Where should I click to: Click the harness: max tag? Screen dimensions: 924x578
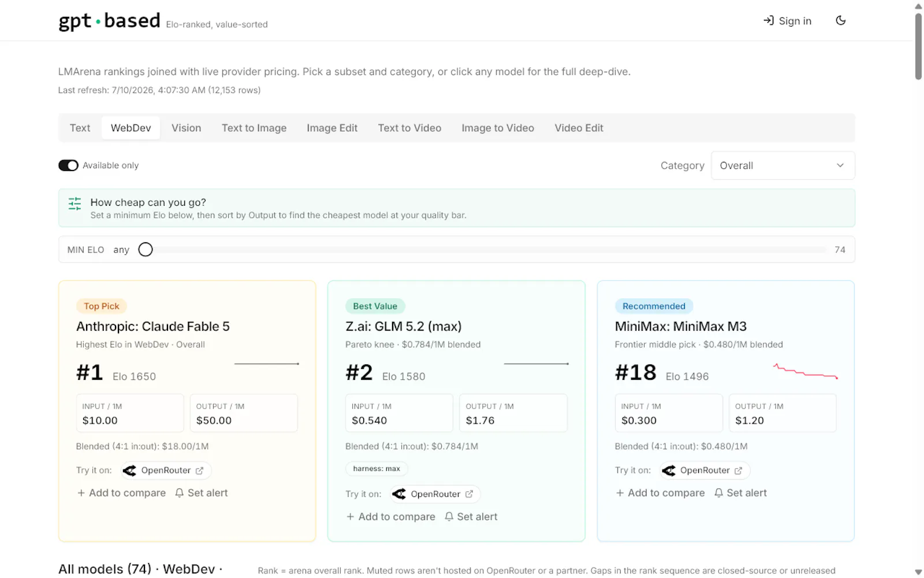tap(377, 469)
